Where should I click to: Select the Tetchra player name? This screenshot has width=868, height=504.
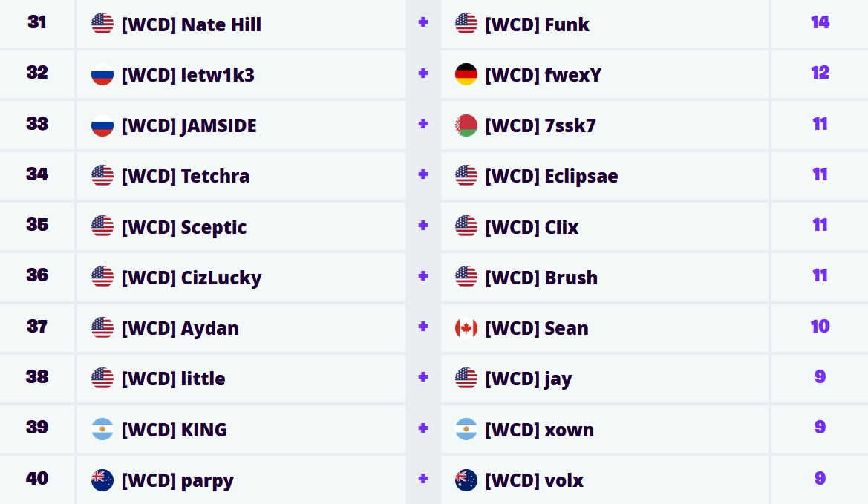click(x=186, y=175)
